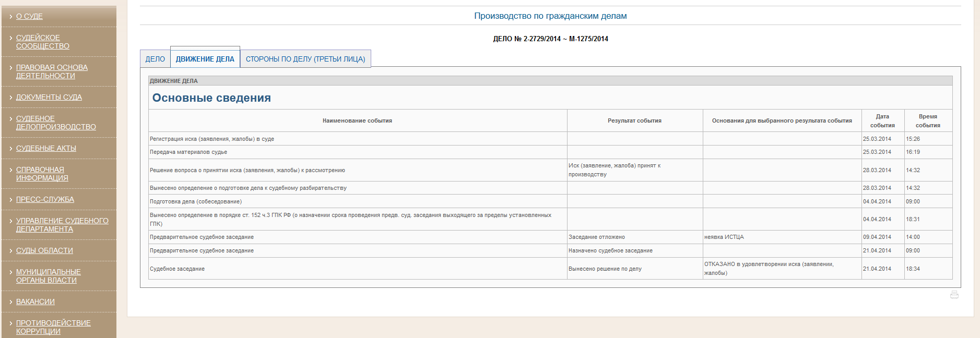The height and width of the screenshot is (338, 980).
Task: Click the printer icon below the table
Action: (x=954, y=295)
